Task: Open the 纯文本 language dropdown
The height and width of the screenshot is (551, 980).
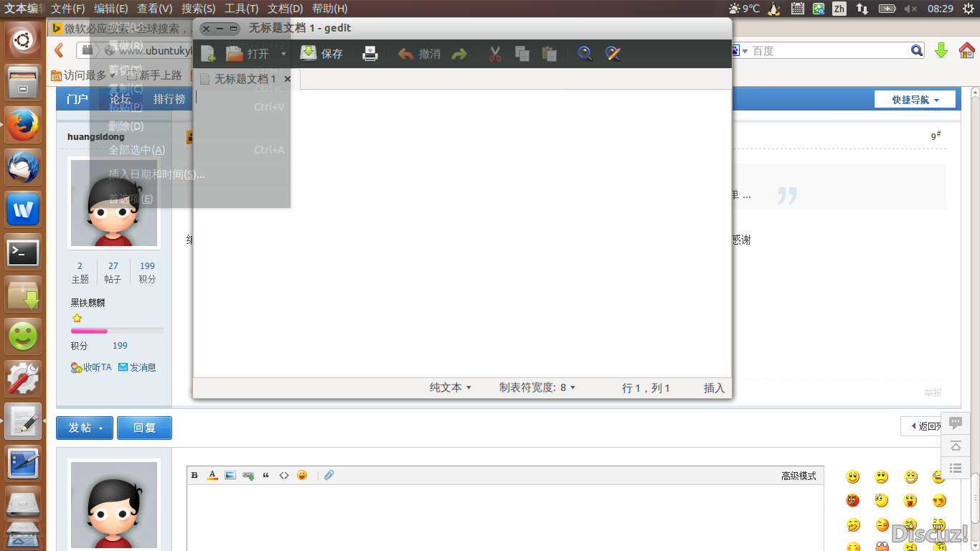Action: [451, 387]
